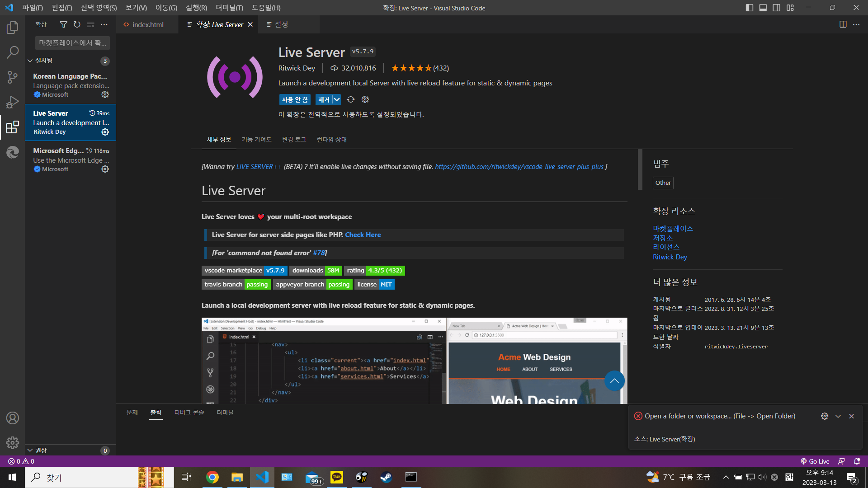Open File Explorer from the taskbar
This screenshot has height=488, width=868.
coord(237,477)
